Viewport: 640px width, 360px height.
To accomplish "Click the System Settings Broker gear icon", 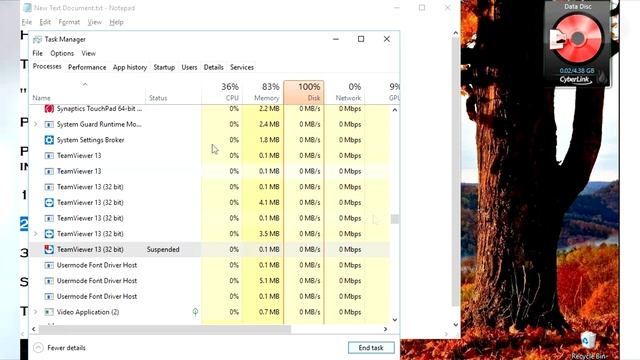I will [49, 140].
